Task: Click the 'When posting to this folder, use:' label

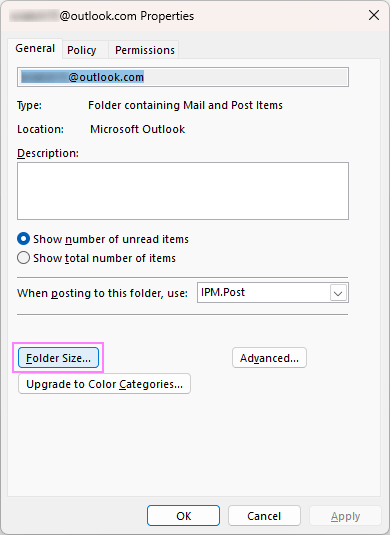Action: [x=102, y=293]
